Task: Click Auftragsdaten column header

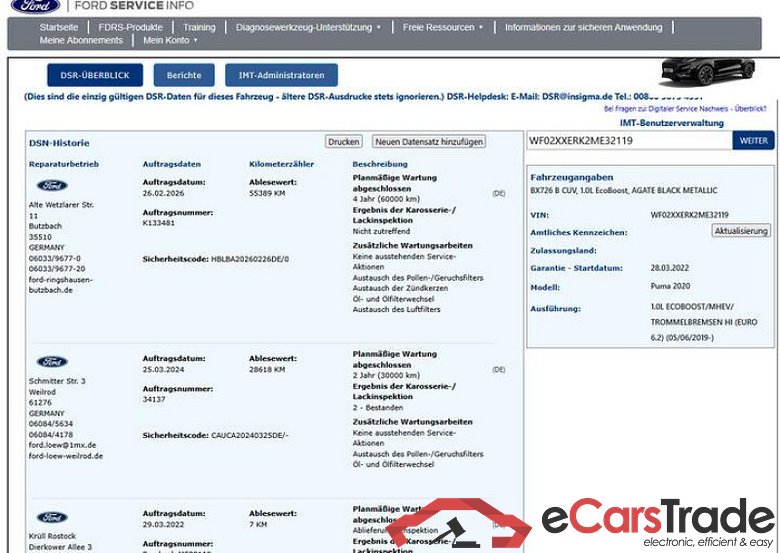Action: point(172,164)
